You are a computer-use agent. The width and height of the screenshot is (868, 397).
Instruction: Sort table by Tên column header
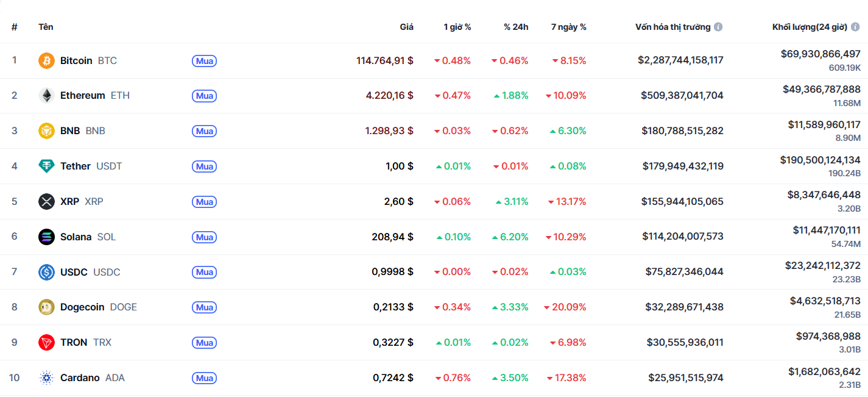(46, 27)
